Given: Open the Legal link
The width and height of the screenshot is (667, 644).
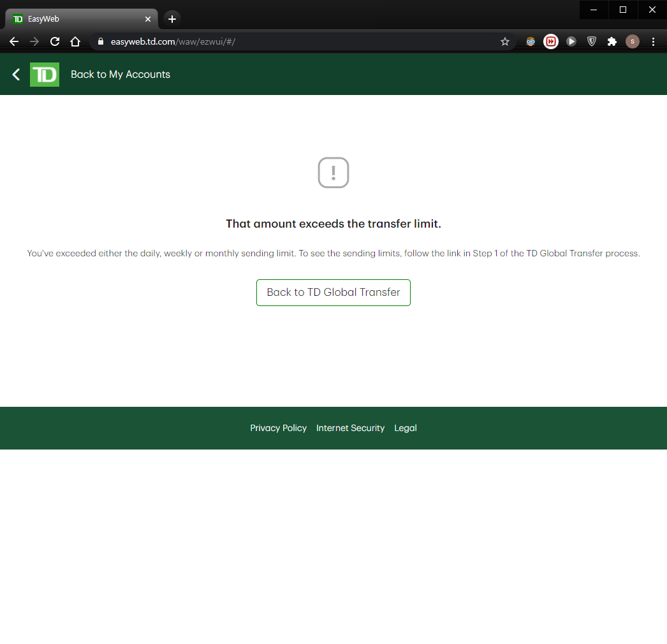Looking at the screenshot, I should (x=406, y=428).
